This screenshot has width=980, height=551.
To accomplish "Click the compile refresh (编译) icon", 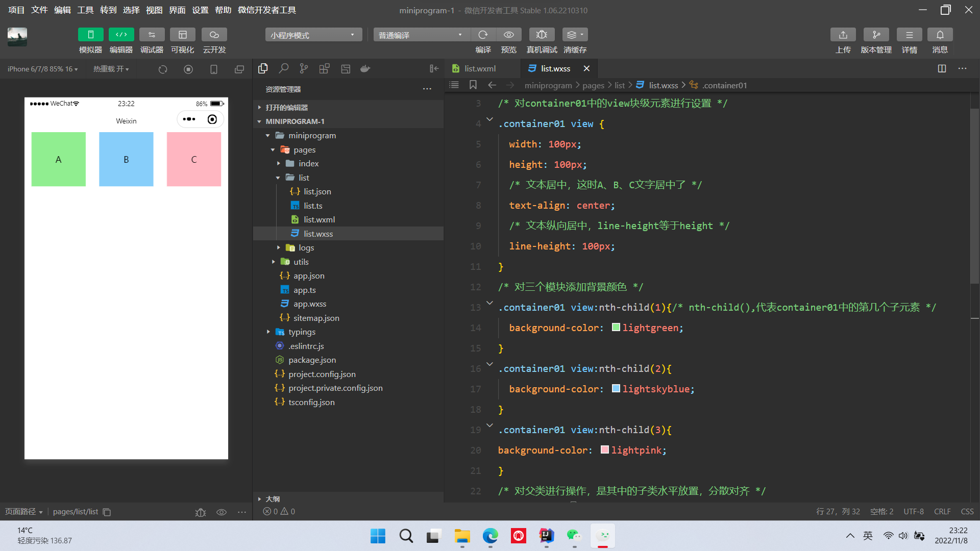I will pyautogui.click(x=483, y=35).
